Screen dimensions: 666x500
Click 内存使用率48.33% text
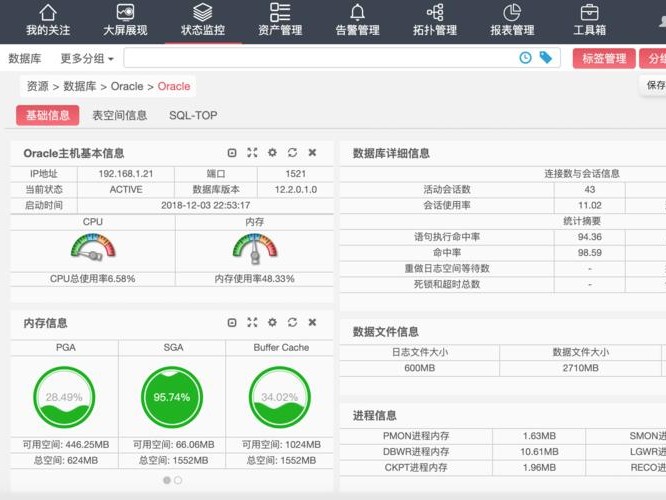(254, 279)
